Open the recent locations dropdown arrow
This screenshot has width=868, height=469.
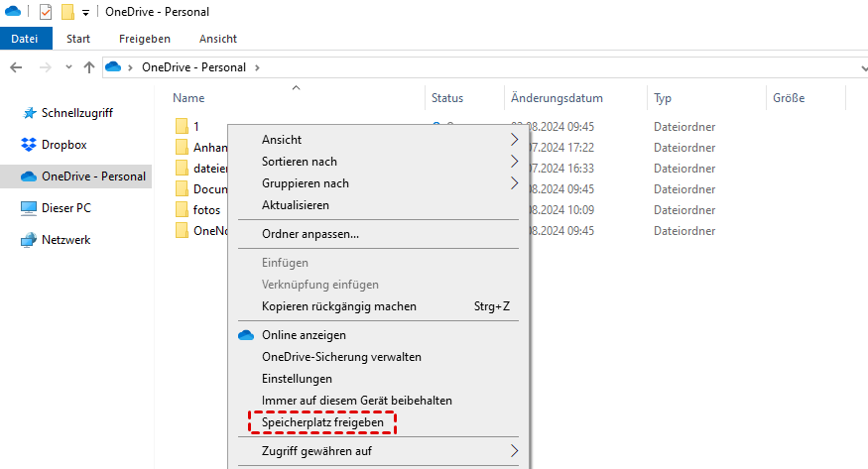point(68,66)
